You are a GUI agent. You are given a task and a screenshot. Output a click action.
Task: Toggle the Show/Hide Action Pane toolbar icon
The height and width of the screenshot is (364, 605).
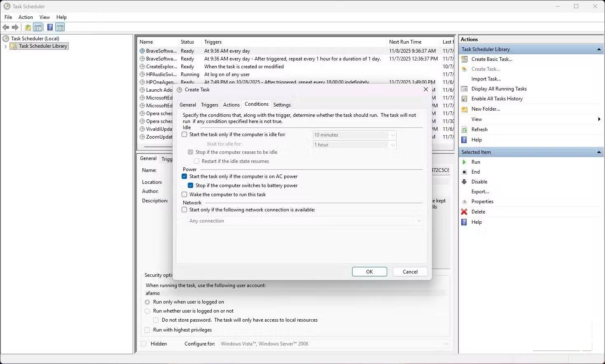tap(60, 28)
